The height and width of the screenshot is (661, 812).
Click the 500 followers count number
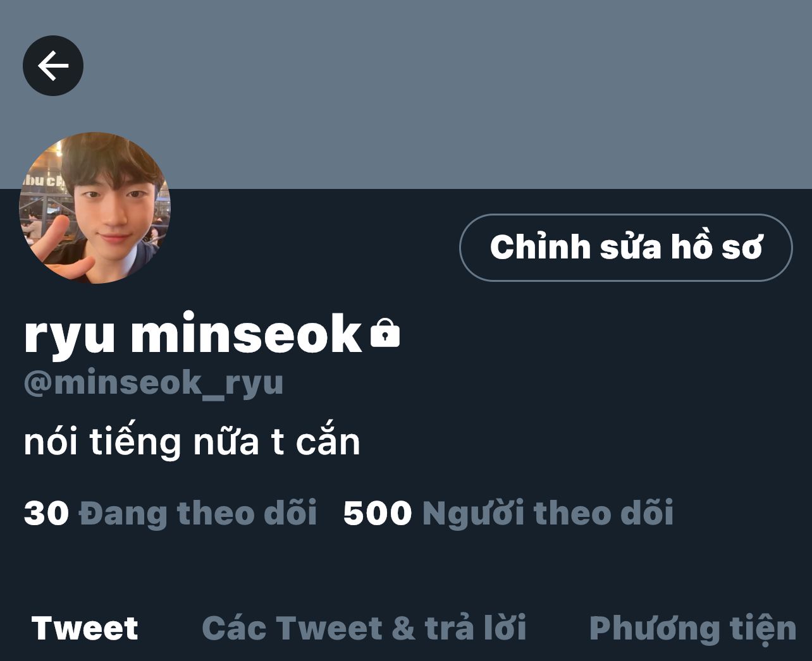[x=378, y=512]
